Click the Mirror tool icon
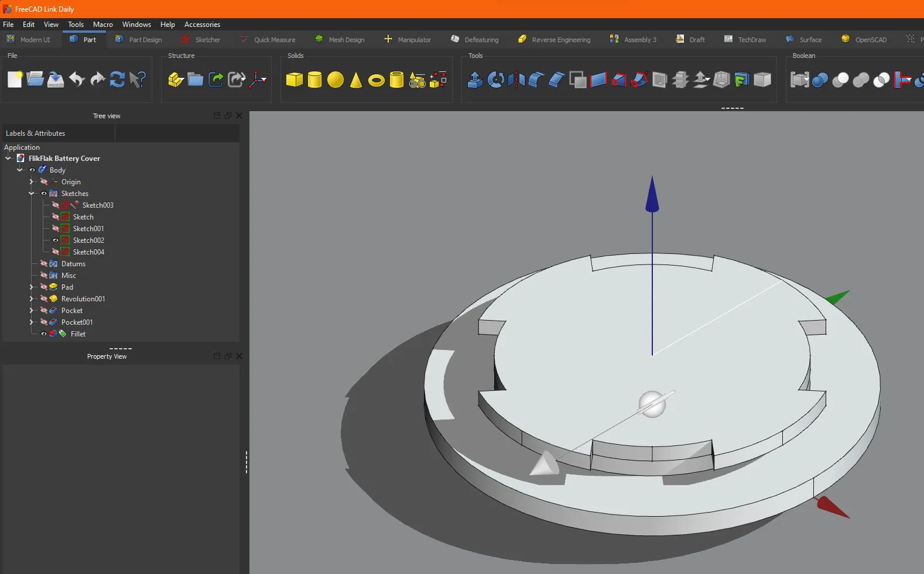The image size is (924, 574). 516,80
